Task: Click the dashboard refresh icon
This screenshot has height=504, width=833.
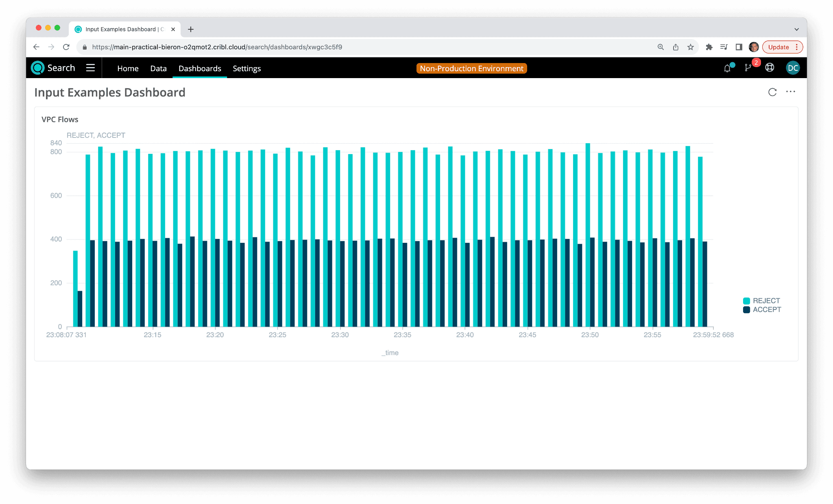Action: [x=772, y=92]
